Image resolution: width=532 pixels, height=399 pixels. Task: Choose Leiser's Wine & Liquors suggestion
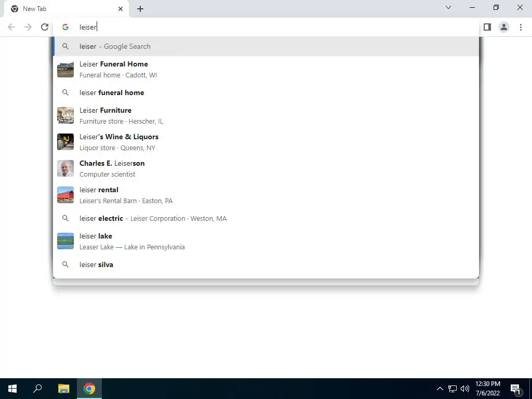(266, 142)
